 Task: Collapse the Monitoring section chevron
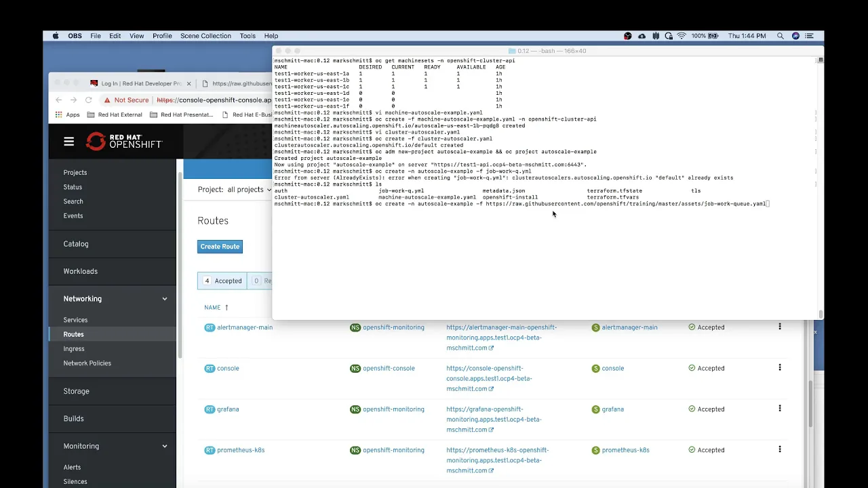coord(164,446)
